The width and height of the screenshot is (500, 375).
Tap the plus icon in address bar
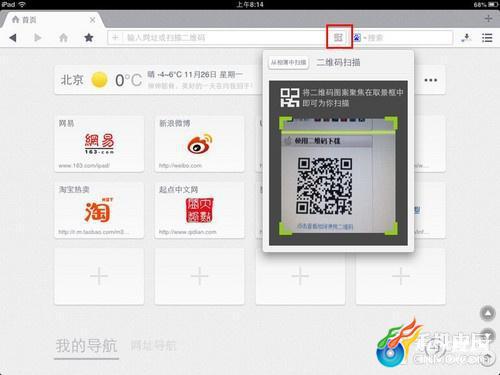(x=115, y=37)
